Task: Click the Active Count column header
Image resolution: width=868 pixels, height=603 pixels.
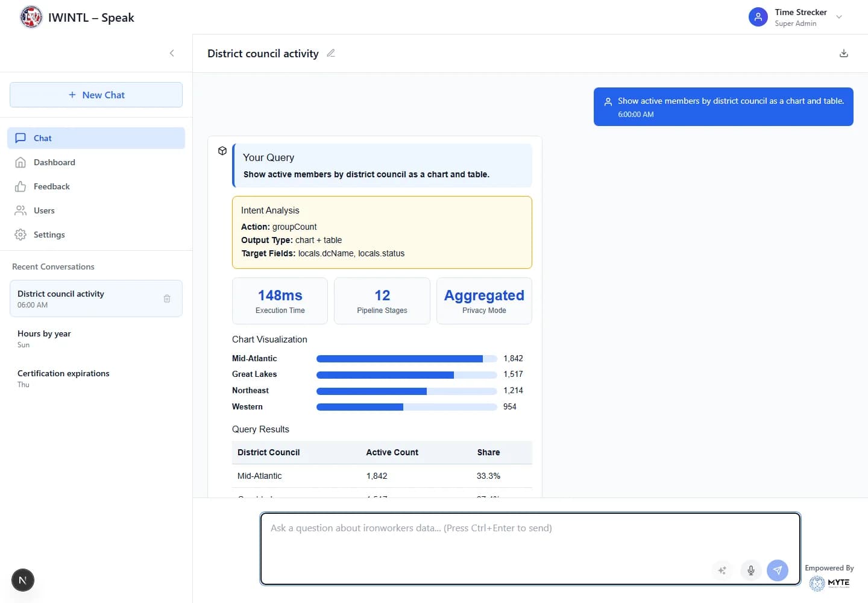Action: pos(392,452)
